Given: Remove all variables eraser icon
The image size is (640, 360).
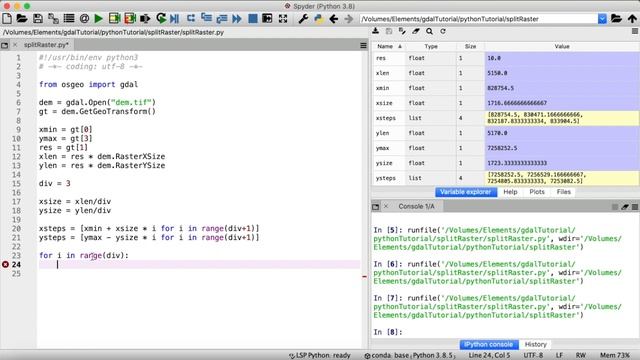Looking at the screenshot, I should [416, 31].
